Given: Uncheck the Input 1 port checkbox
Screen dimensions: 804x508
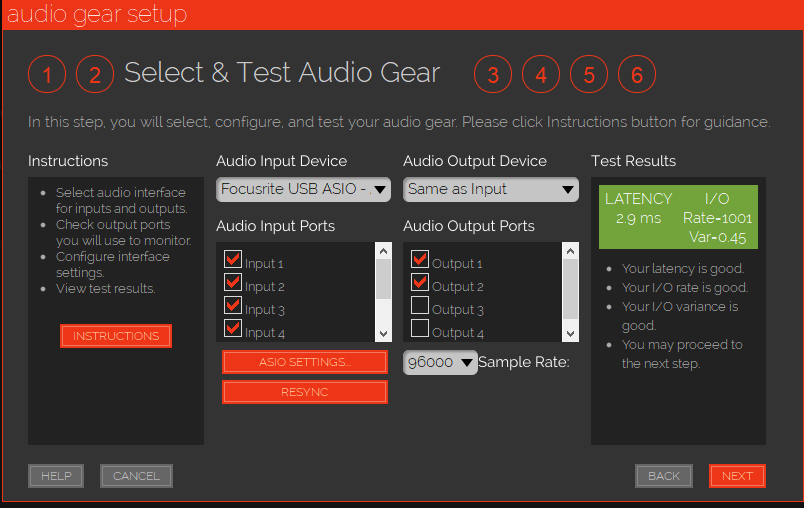Looking at the screenshot, I should point(233,260).
